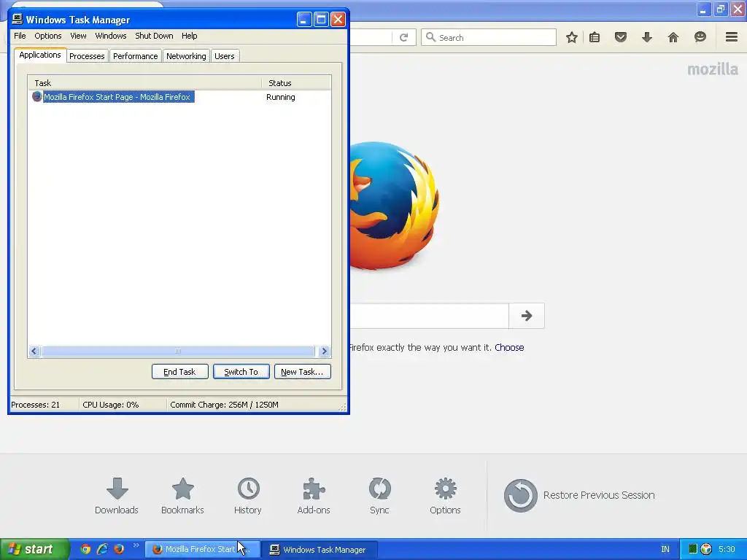The height and width of the screenshot is (560, 747).
Task: Submit start page search with arrow button
Action: tap(527, 316)
